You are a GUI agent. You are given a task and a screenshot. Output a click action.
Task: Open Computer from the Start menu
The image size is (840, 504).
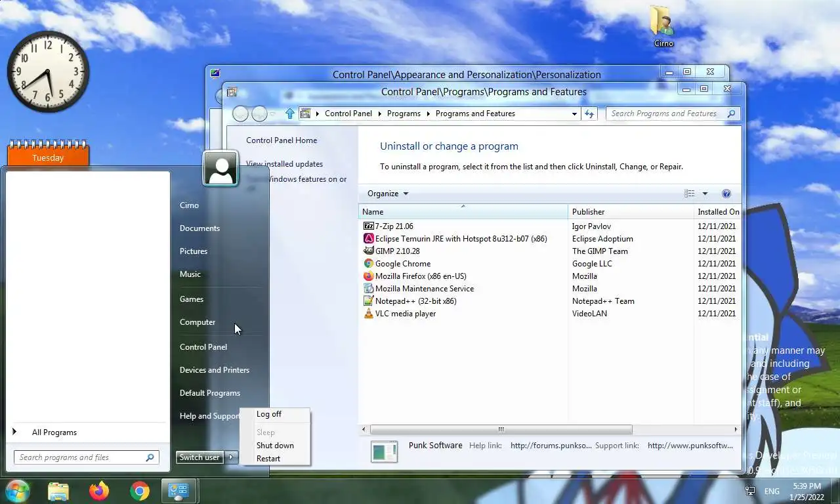pos(198,322)
